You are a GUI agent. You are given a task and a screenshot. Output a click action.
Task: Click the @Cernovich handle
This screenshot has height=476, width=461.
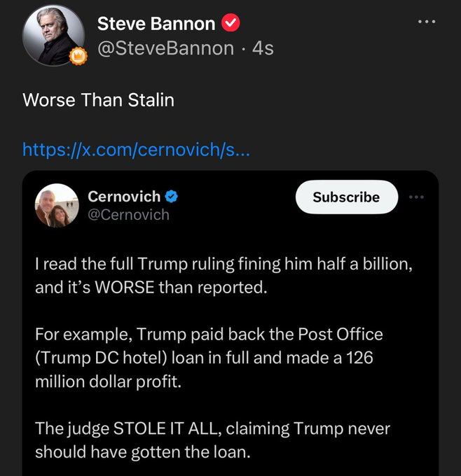[x=129, y=214]
